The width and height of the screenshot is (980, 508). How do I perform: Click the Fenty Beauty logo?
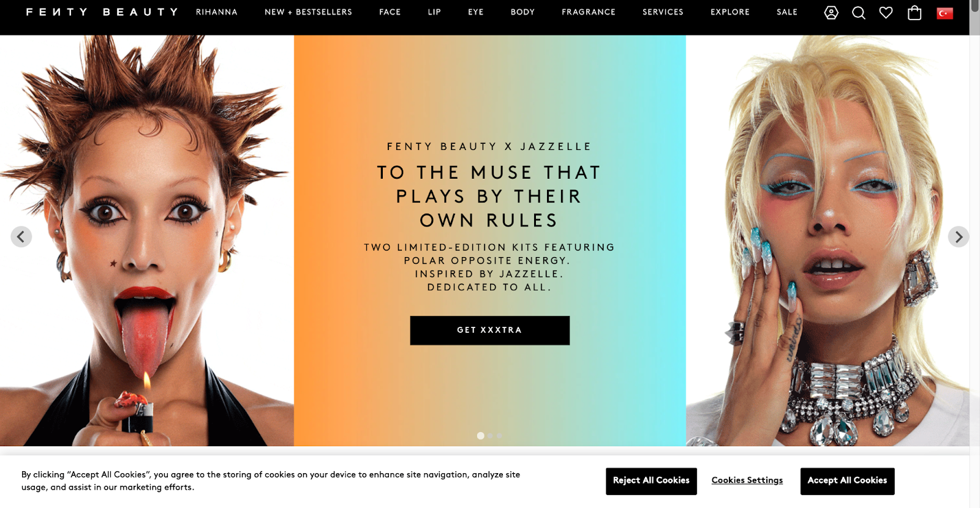tap(102, 12)
